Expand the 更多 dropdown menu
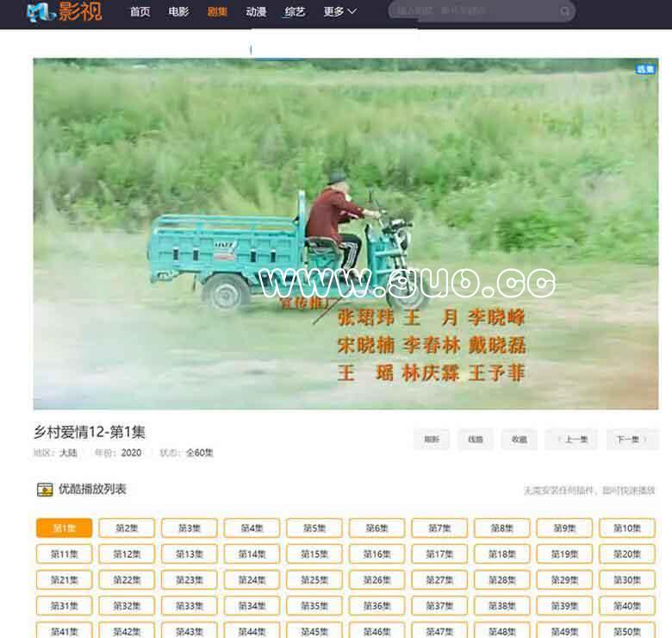672x638 pixels. click(x=339, y=11)
